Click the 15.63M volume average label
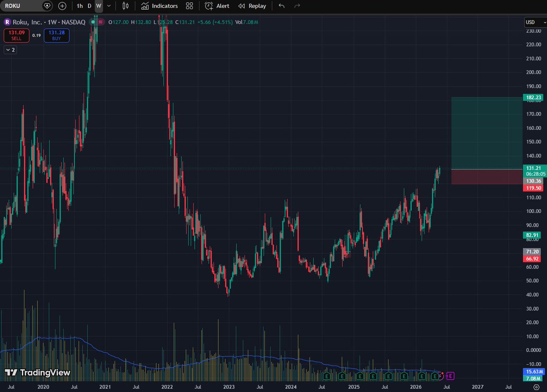This screenshot has height=392, width=547. click(x=534, y=372)
